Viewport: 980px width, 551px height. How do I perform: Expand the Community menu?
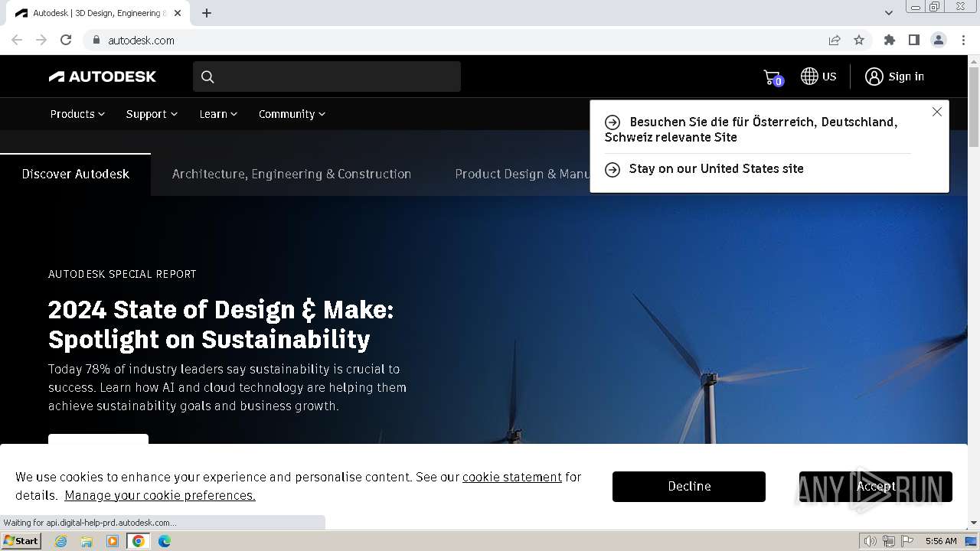pos(292,114)
